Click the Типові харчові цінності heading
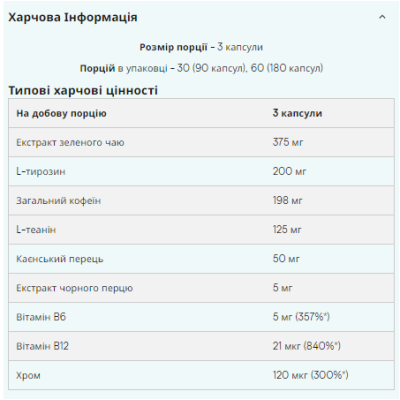Image resolution: width=400 pixels, height=400 pixels. coord(83,90)
